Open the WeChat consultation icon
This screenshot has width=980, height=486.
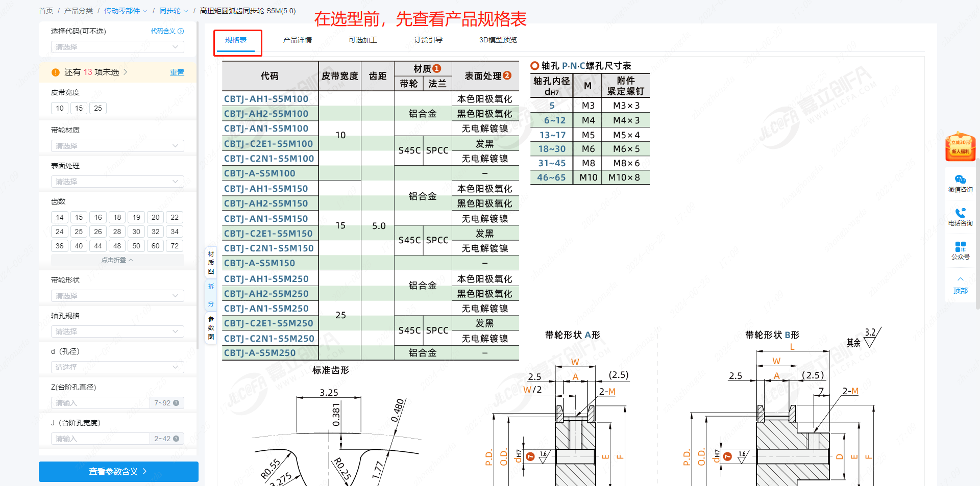960,180
